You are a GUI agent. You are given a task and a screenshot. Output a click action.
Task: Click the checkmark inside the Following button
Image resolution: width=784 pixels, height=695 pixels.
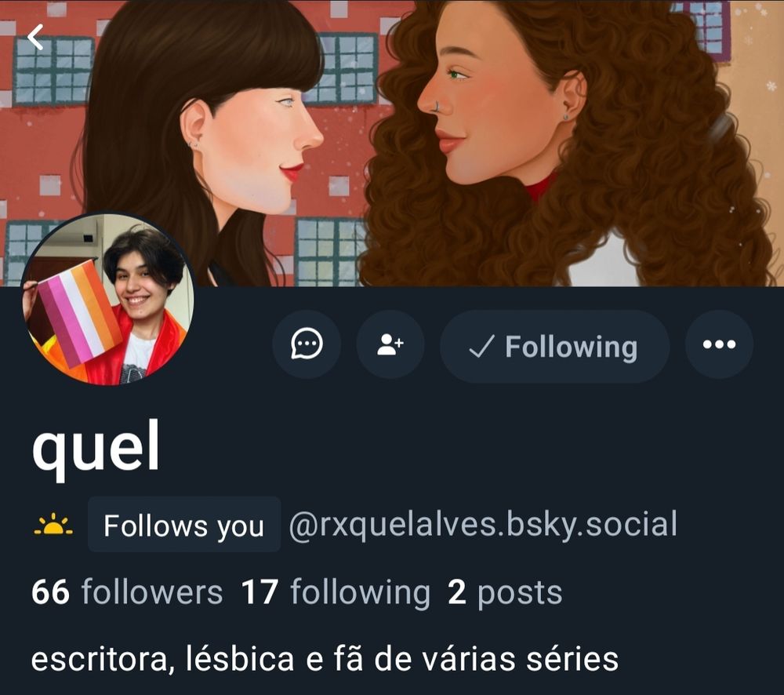point(481,346)
